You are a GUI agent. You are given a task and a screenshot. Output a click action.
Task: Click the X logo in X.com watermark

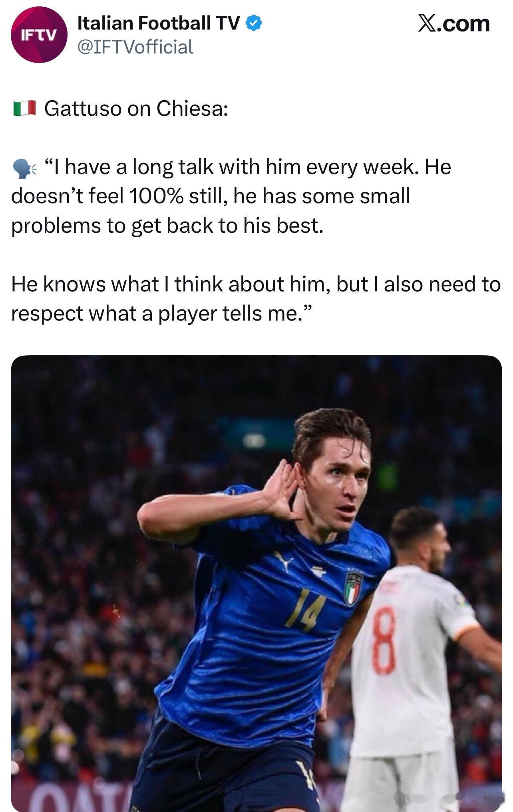tap(428, 24)
